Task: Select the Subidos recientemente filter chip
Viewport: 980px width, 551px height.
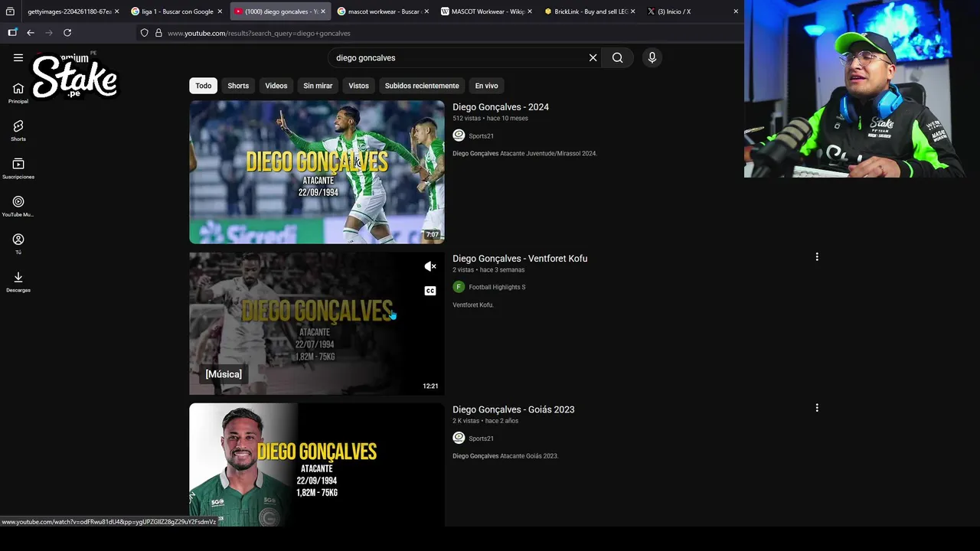Action: coord(422,86)
